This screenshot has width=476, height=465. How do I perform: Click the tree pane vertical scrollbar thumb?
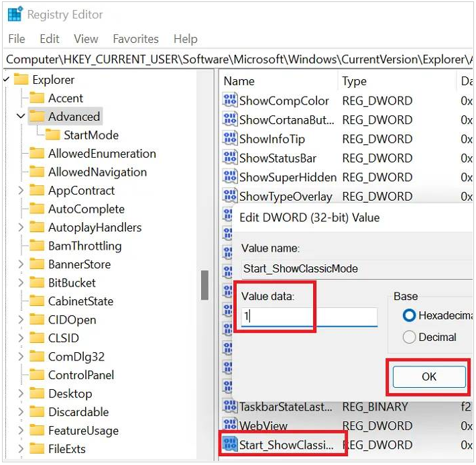pos(204,285)
